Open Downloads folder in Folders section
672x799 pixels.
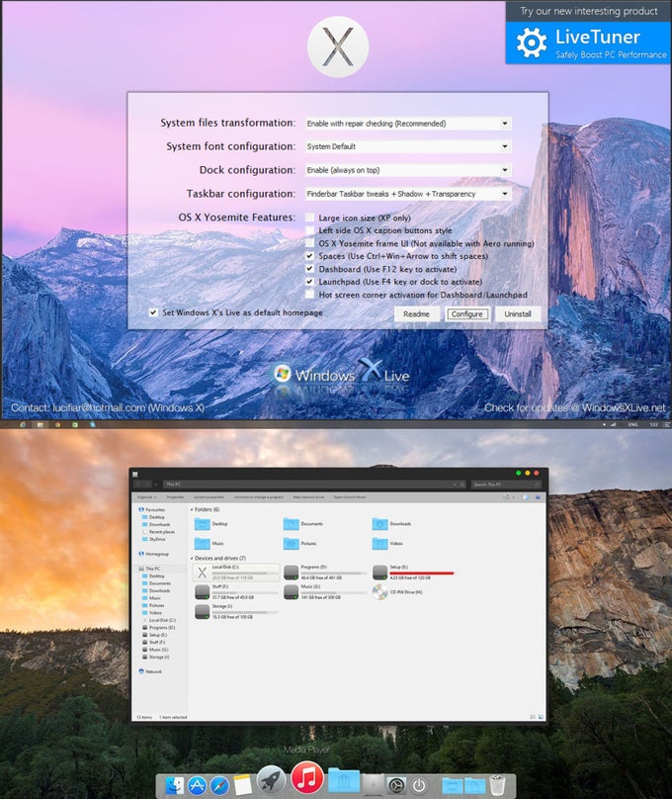pos(391,524)
